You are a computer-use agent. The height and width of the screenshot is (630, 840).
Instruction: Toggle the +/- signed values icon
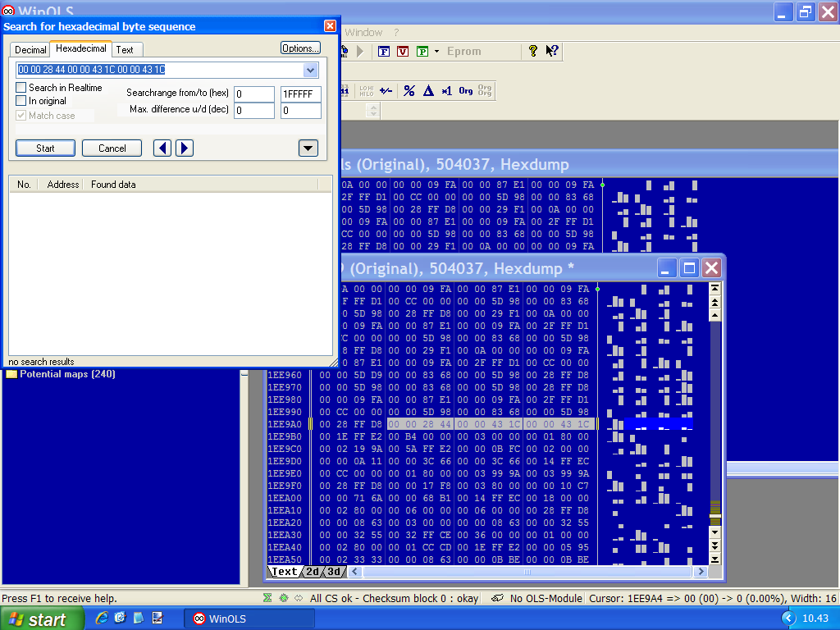tap(386, 90)
